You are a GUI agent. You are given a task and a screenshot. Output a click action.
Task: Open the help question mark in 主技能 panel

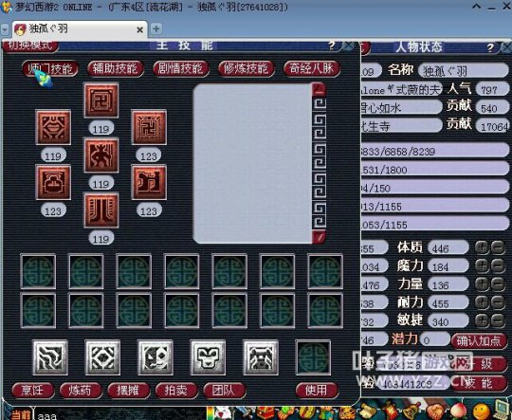point(332,46)
